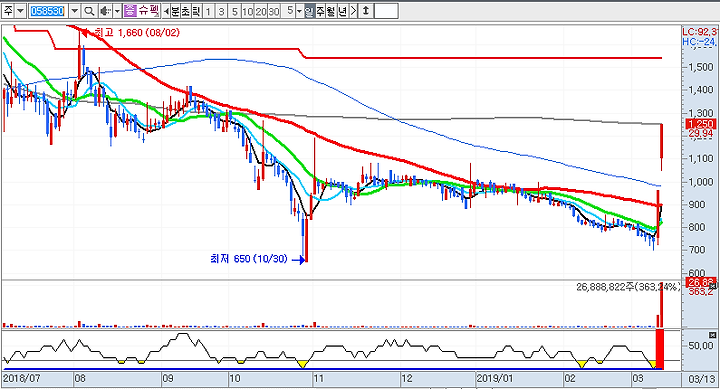Select the 20 interval button
The image size is (720, 389).
click(261, 11)
